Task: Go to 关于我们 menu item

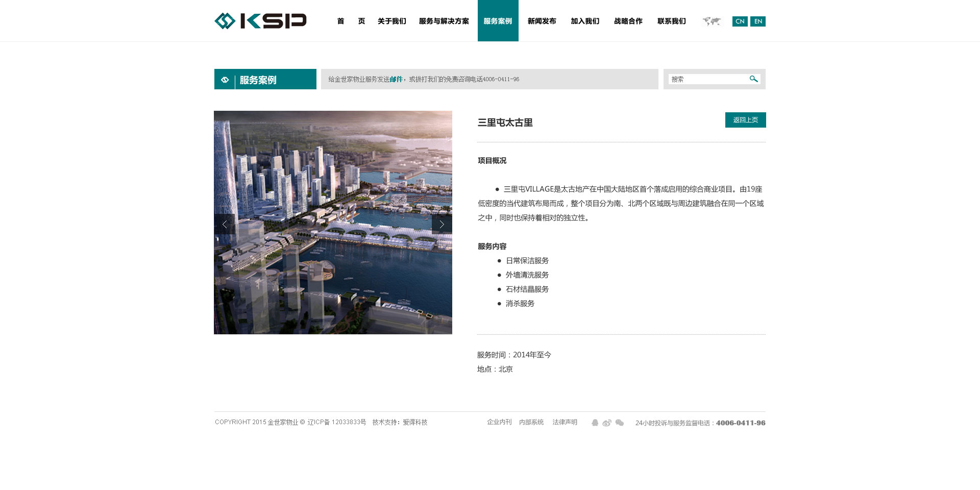Action: pos(391,21)
